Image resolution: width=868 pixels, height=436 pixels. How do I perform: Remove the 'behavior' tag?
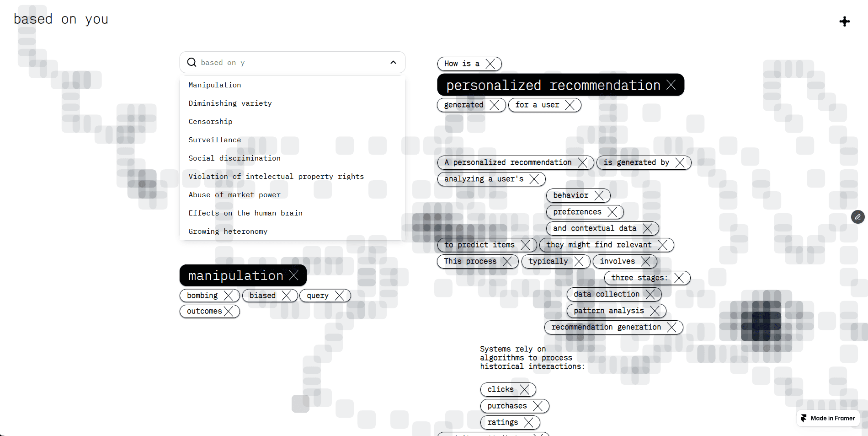tap(599, 195)
